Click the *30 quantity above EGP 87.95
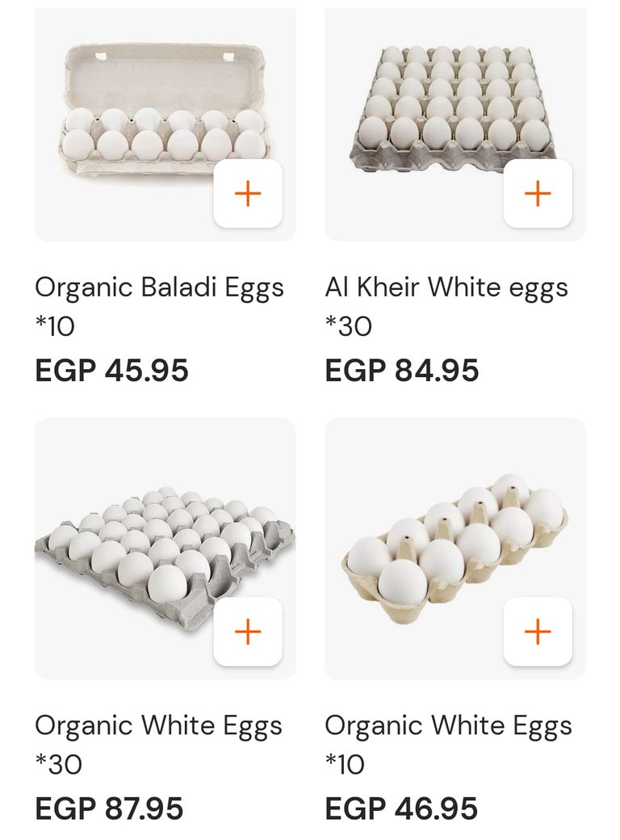The width and height of the screenshot is (620, 840). coord(58,764)
